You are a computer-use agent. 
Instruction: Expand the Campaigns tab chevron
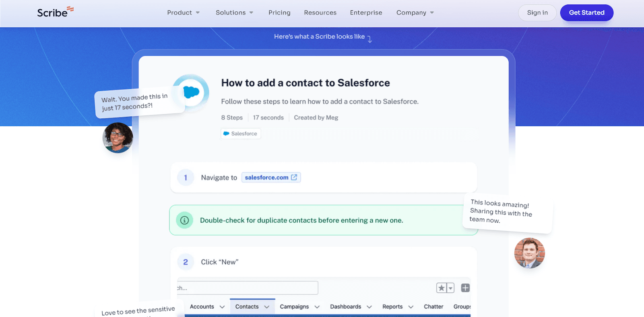(x=317, y=307)
